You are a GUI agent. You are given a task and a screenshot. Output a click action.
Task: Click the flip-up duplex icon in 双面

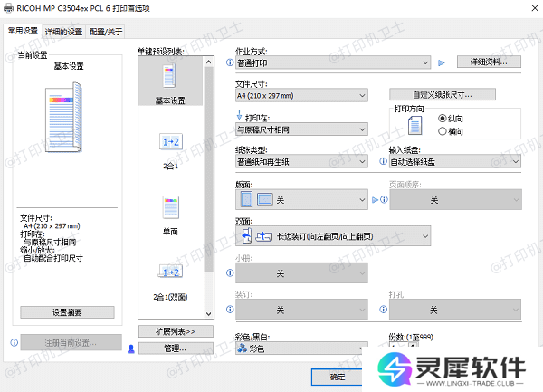point(264,236)
